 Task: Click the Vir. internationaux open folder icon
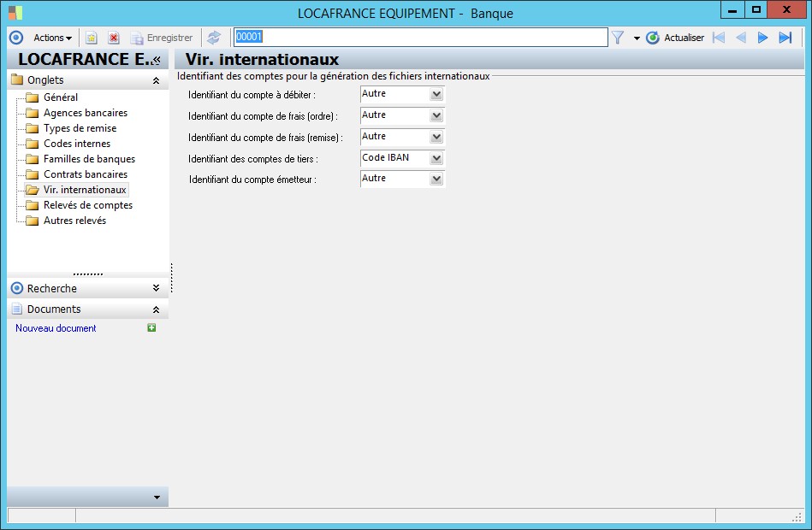[33, 190]
